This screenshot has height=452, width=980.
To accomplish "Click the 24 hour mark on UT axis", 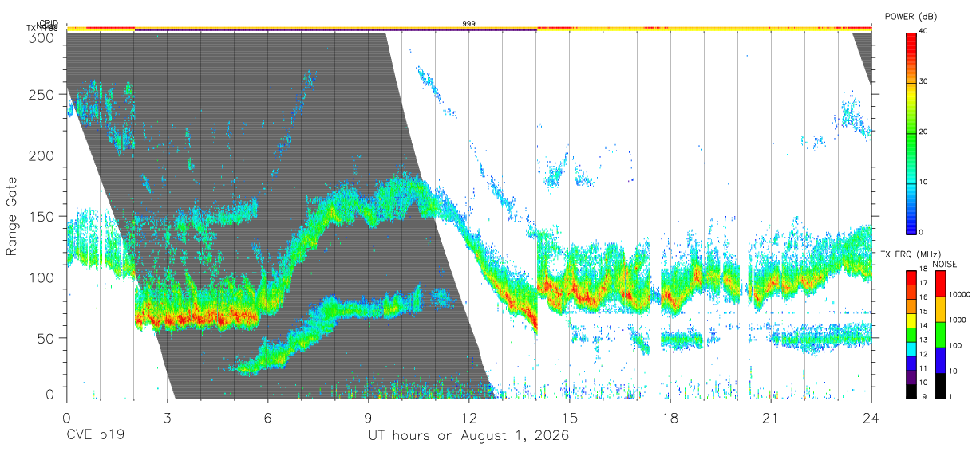I will [x=871, y=417].
